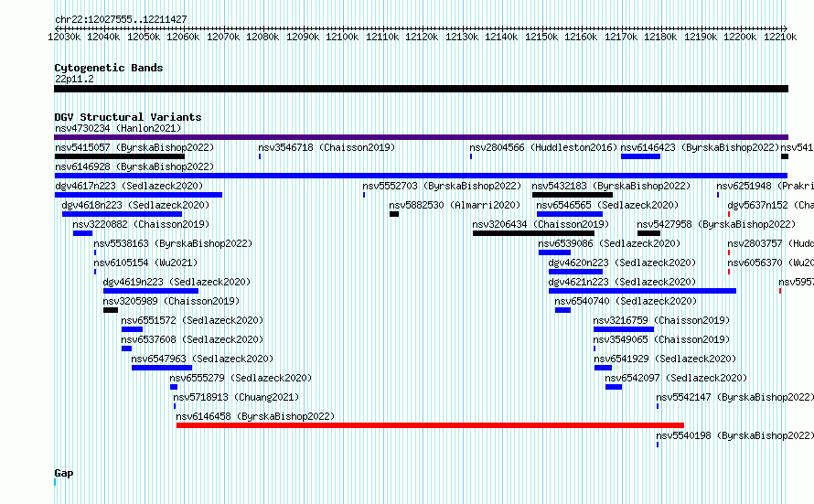Click the blue dgv4619n223 variant bar
Viewport: 814px width, 504px height.
151,291
